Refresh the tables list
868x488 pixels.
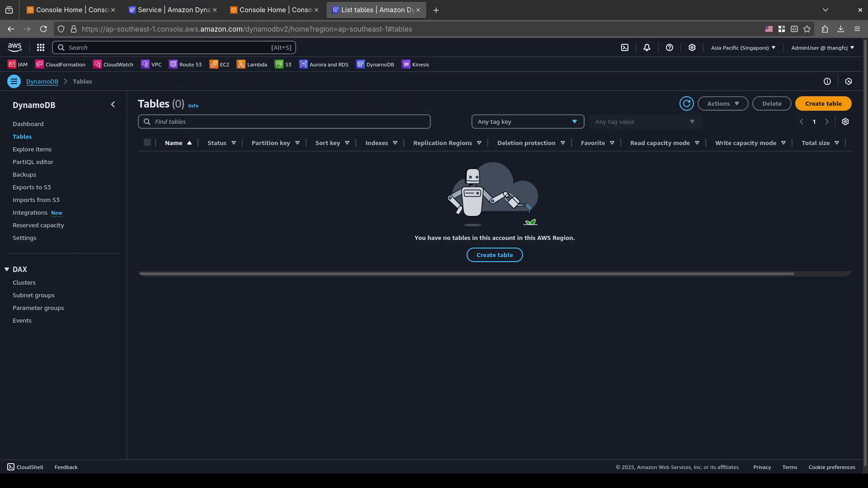(x=687, y=103)
